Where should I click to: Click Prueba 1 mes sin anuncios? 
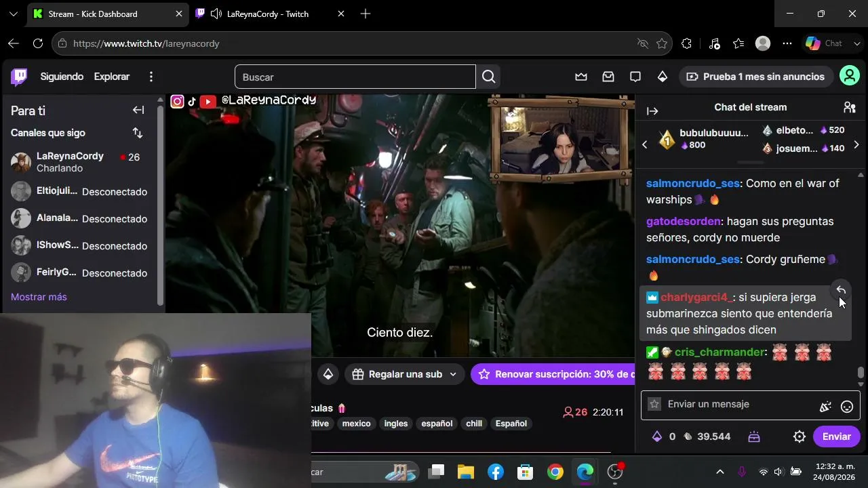pyautogui.click(x=756, y=77)
